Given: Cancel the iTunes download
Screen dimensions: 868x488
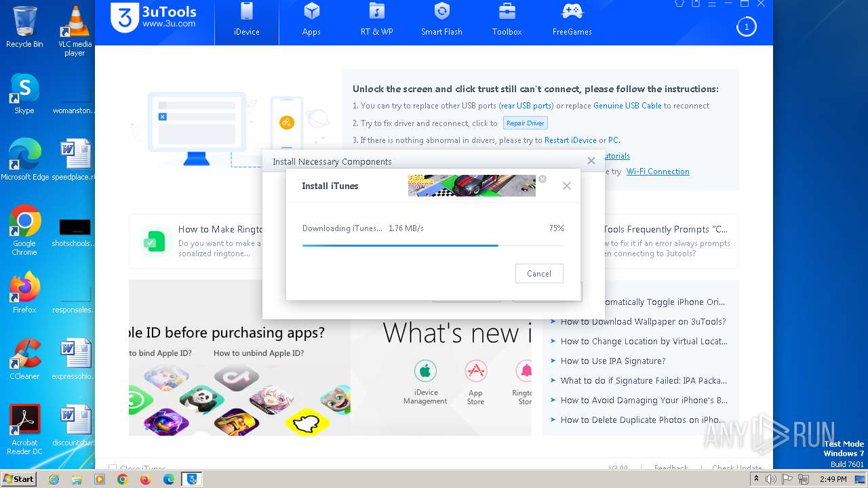Looking at the screenshot, I should click(539, 274).
